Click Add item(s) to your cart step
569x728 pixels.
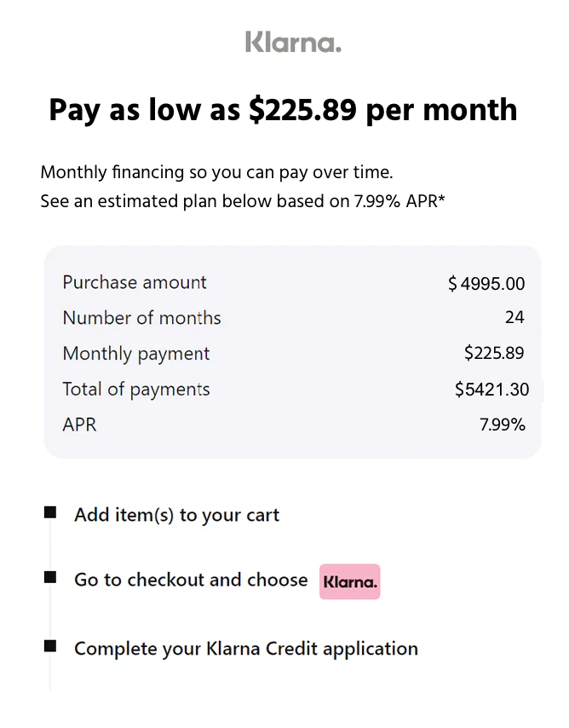point(177,515)
